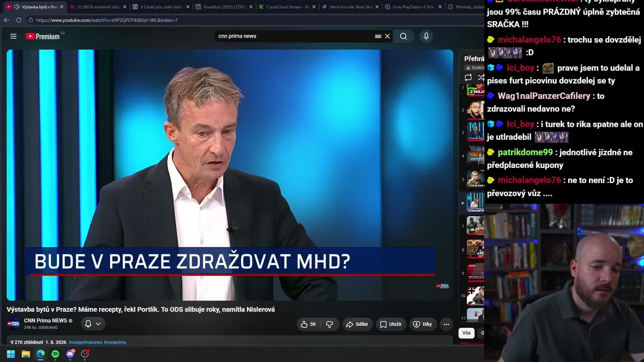This screenshot has height=362, width=644.
Task: Open the Windows Start menu
Action: 11,354
